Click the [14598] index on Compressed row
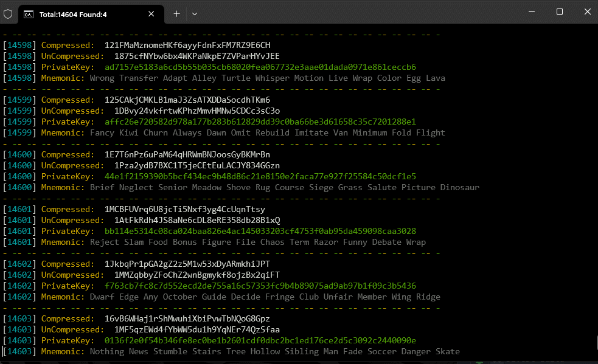 [19, 46]
